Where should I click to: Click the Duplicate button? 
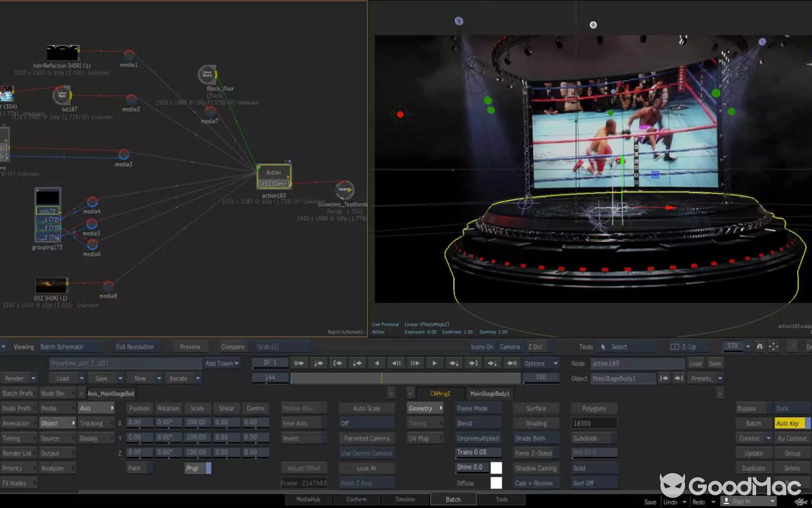(753, 468)
